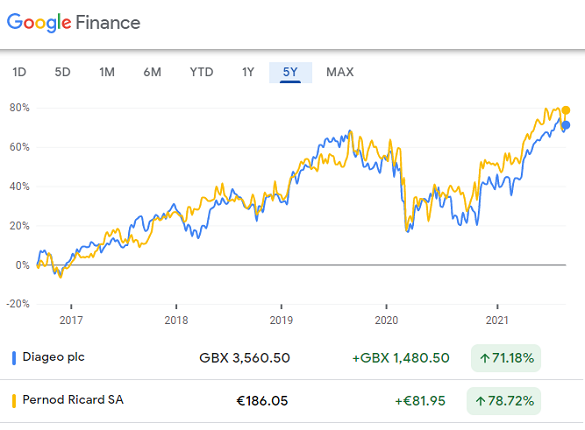Click the -20% y-axis label
The image size is (585, 430).
(18, 304)
